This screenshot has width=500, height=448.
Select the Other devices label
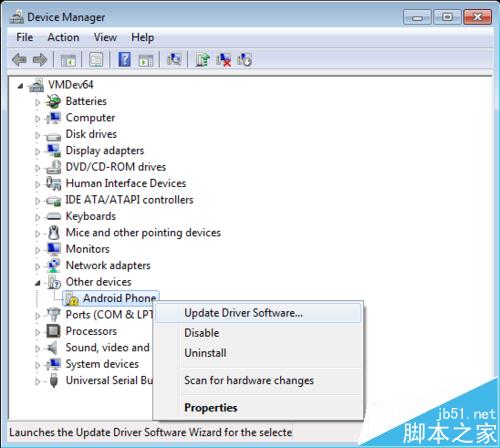click(x=98, y=282)
